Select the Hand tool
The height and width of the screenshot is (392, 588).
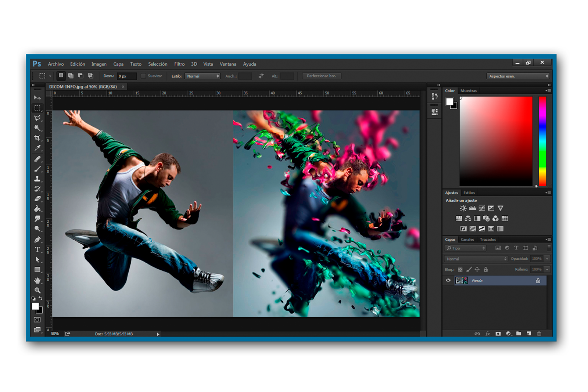click(37, 280)
